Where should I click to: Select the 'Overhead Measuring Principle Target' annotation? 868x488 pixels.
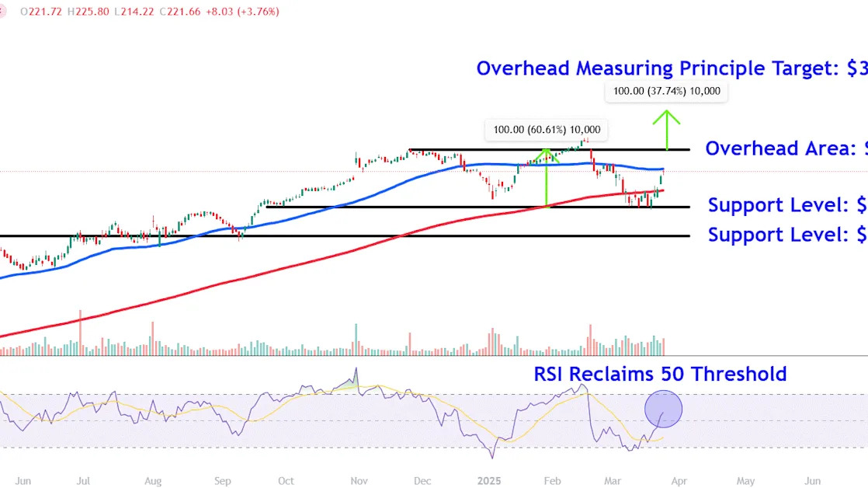click(x=672, y=68)
